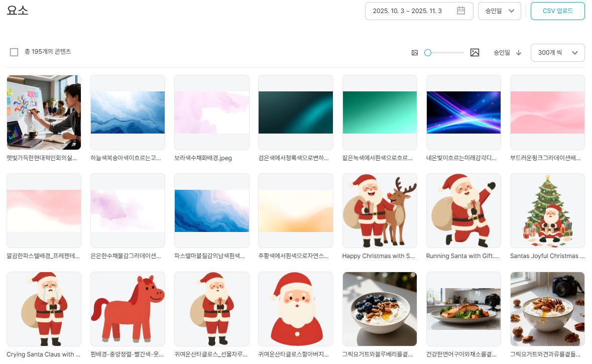Open the 승인일 date type dropdown
This screenshot has width=592, height=364.
point(499,11)
